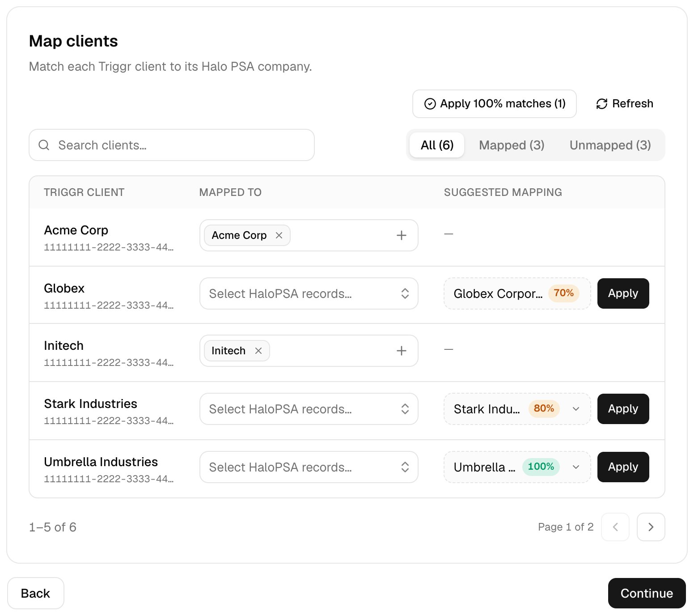Image resolution: width=694 pixels, height=616 pixels.
Task: Click the Page 1 of 2 label
Action: [566, 527]
